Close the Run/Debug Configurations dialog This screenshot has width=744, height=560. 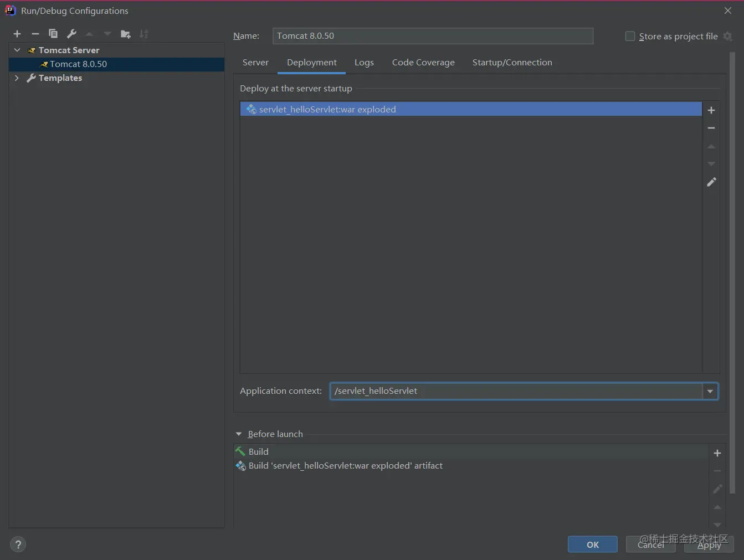tap(728, 11)
